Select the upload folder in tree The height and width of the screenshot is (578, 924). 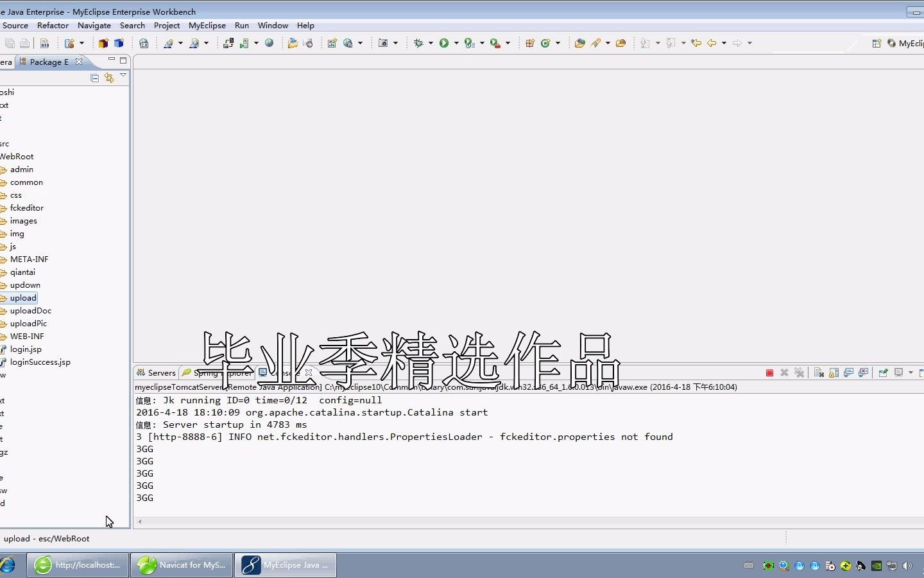pos(23,298)
